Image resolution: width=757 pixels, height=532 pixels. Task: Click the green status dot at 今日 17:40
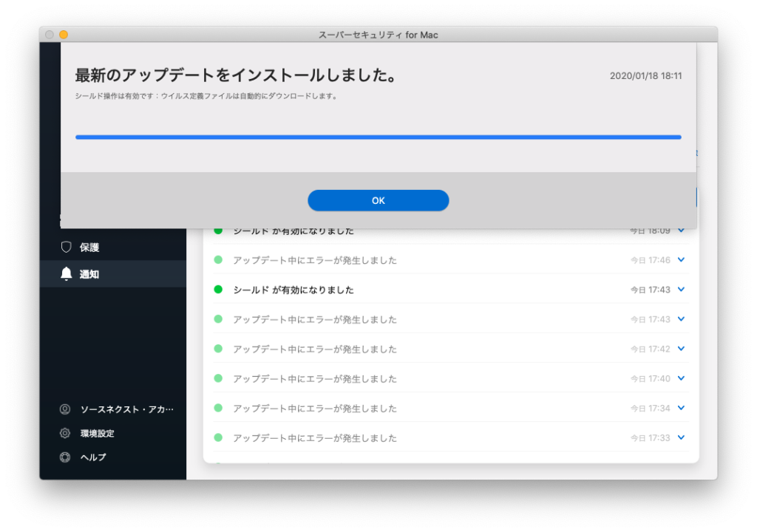218,378
